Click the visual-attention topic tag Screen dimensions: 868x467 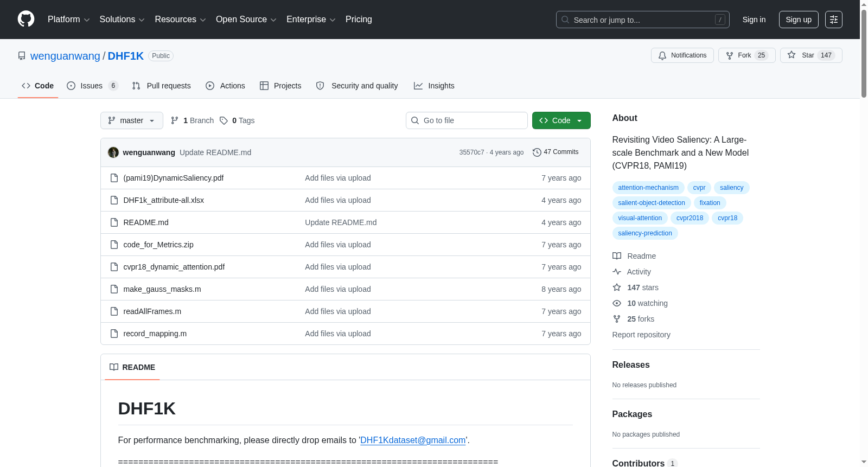[x=640, y=218]
